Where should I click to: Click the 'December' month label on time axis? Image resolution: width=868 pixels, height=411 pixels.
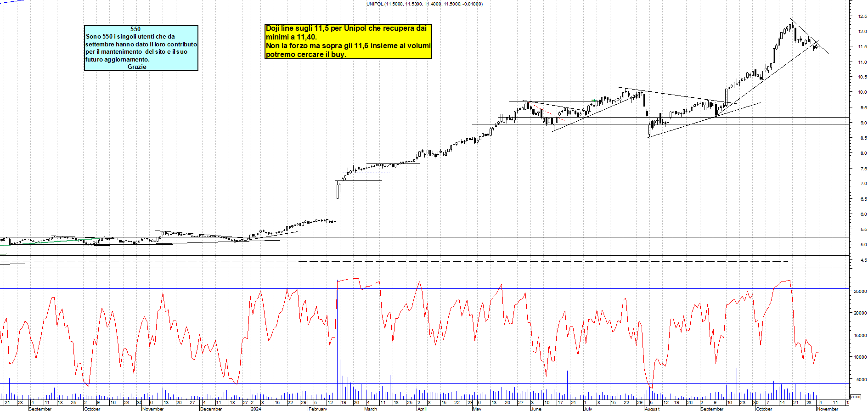click(x=211, y=409)
